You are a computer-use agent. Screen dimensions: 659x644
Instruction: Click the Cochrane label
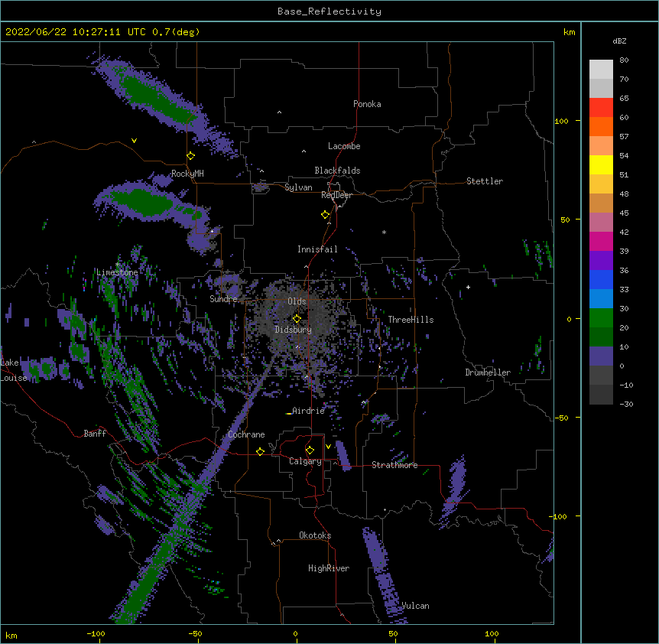[246, 434]
